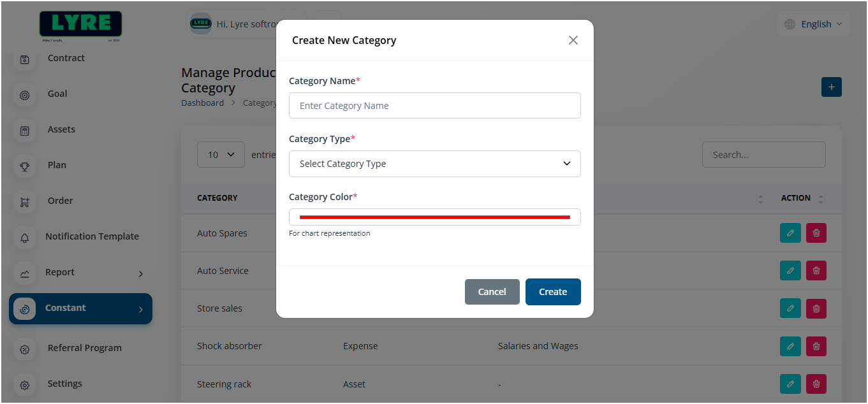Click the Create button

tap(553, 292)
